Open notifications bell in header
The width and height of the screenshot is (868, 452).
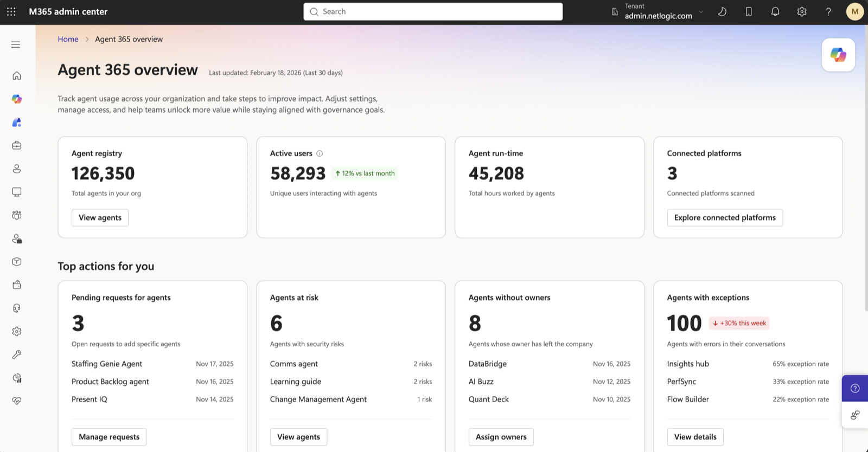click(775, 11)
